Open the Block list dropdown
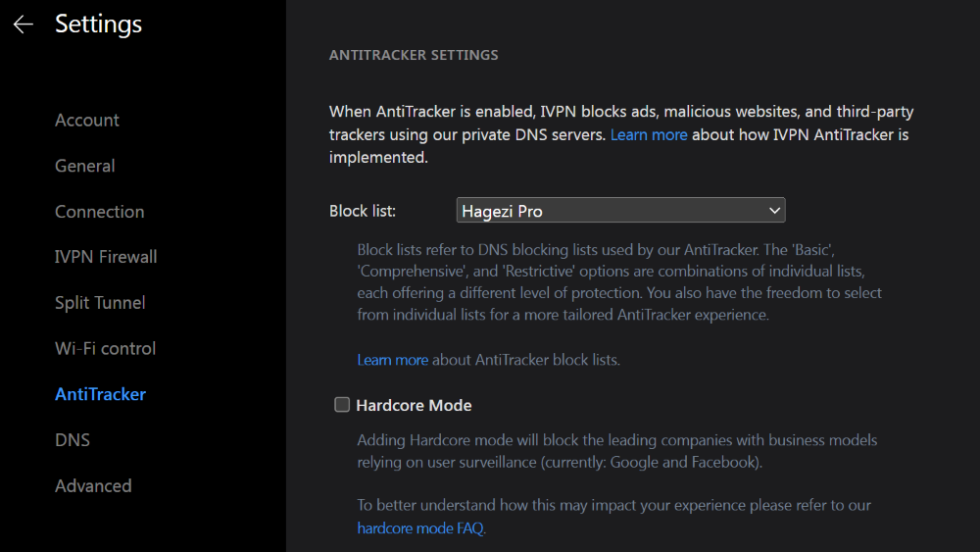Screen dimensions: 980x552 tap(620, 211)
